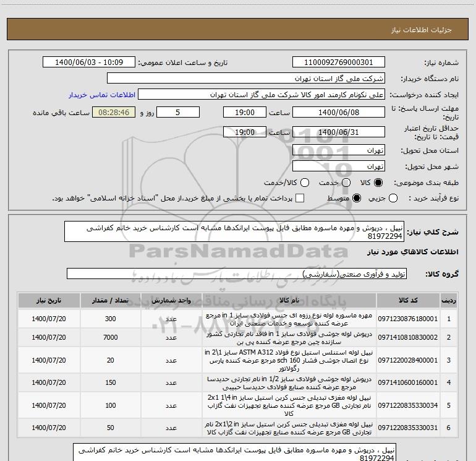Click the response deadline time 19:00 field
The width and height of the screenshot is (476, 461).
tap(245, 113)
